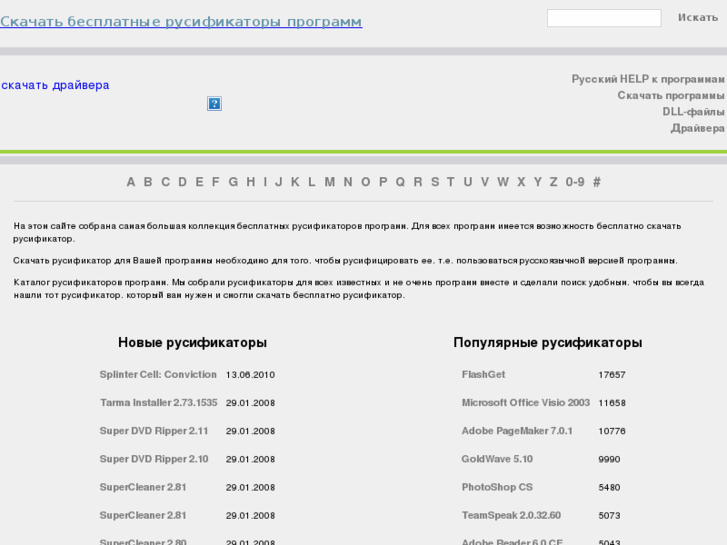Open Русский HELP к программам link
727x545 pixels.
648,79
